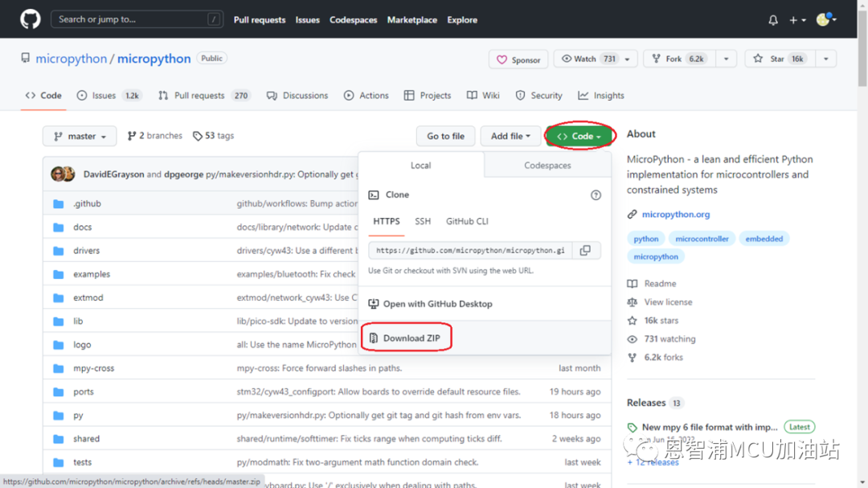This screenshot has width=868, height=488.
Task: Click the micropython repository name link
Action: click(154, 59)
